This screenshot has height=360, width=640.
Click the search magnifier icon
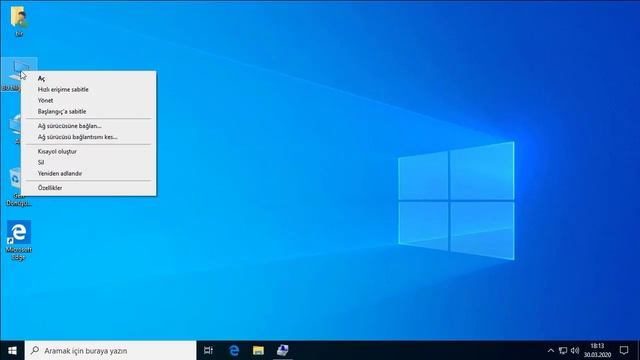pos(35,351)
